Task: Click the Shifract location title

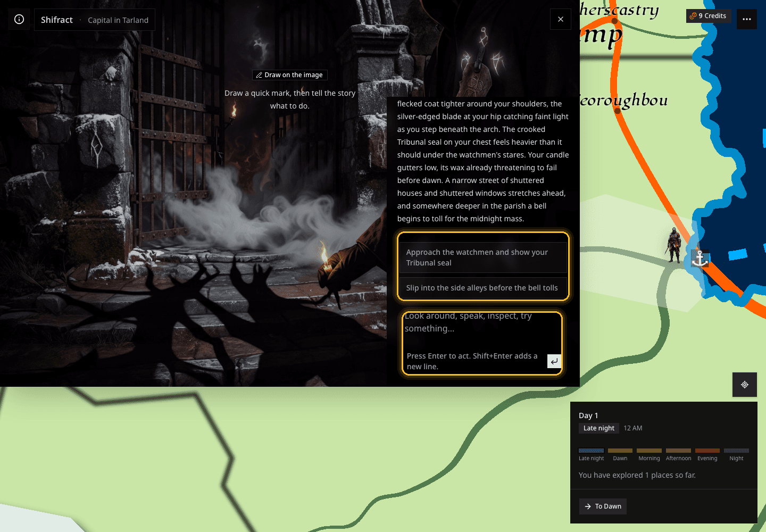Action: [x=57, y=20]
